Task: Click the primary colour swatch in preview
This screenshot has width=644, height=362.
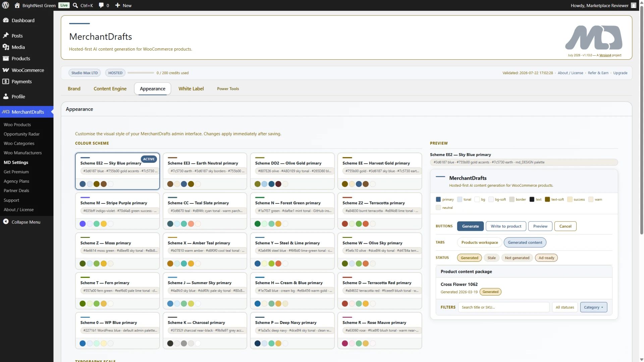Action: 438,199
